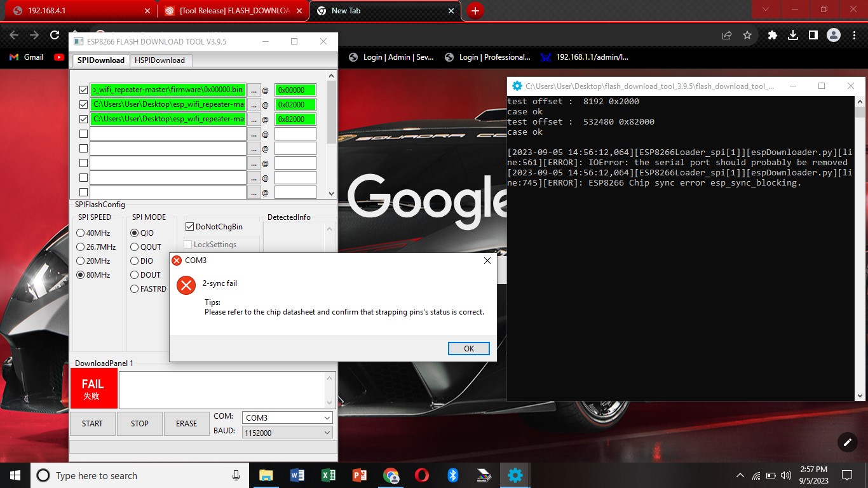The height and width of the screenshot is (488, 868).
Task: Open the Chrome three-dot menu
Action: [x=853, y=36]
